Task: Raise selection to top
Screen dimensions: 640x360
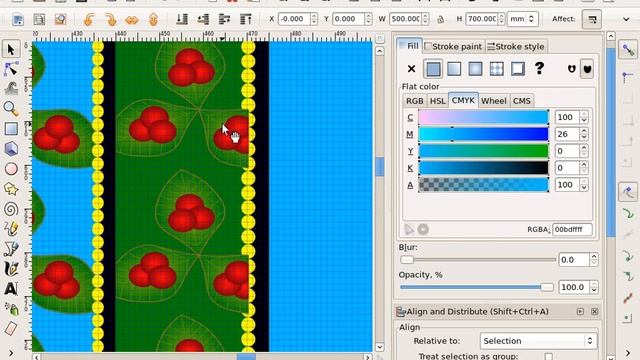Action: pos(245,19)
